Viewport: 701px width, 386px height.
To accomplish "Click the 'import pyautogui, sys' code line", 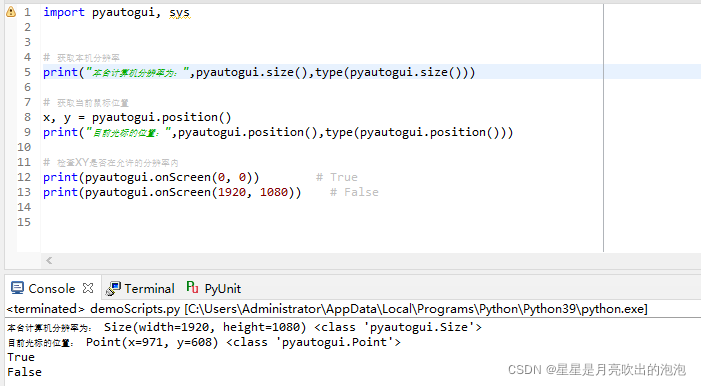I will tap(116, 12).
